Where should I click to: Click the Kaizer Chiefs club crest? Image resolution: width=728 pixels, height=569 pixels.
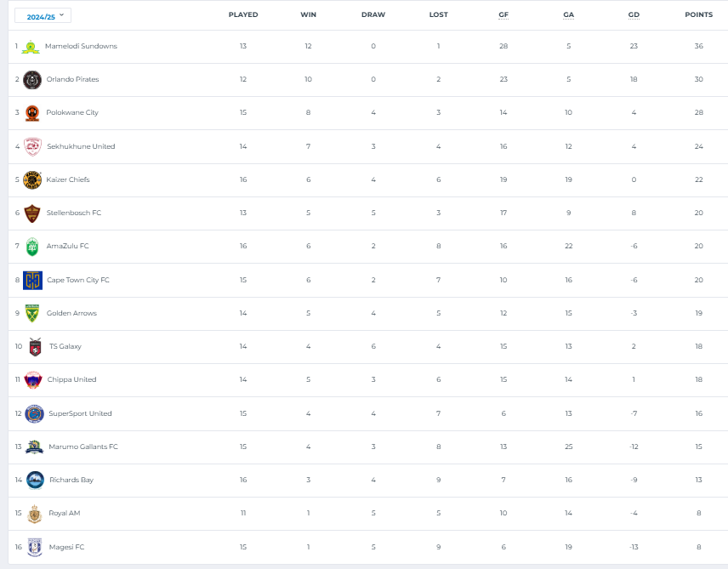32,179
